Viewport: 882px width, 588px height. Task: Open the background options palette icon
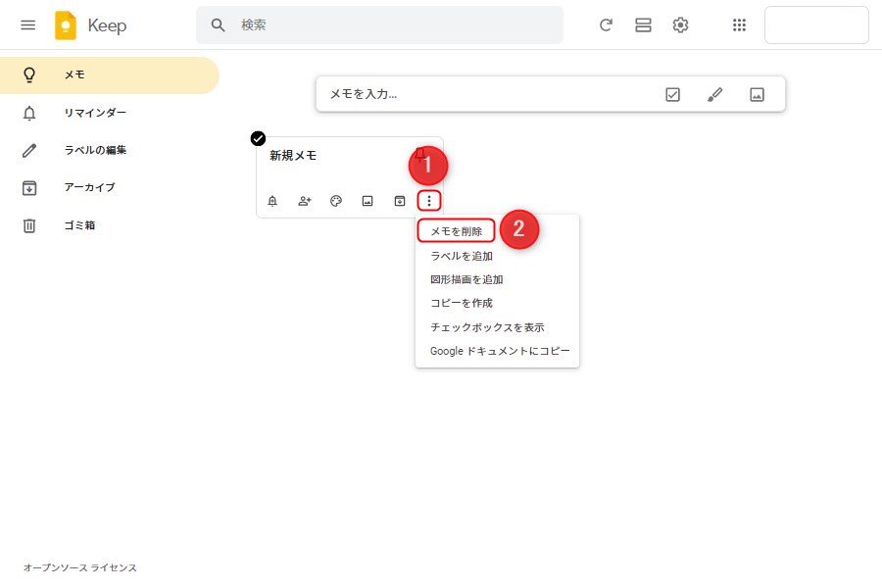pos(336,201)
